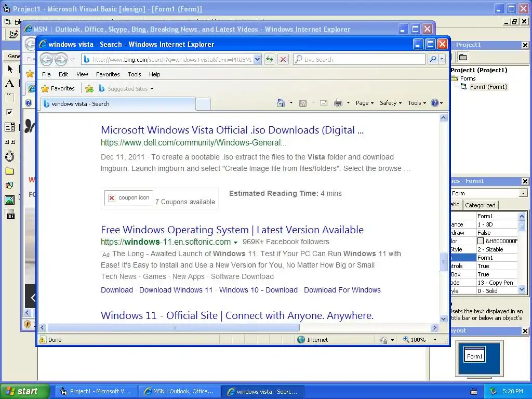Select the Pointer tool in VB toolbox

[10, 69]
